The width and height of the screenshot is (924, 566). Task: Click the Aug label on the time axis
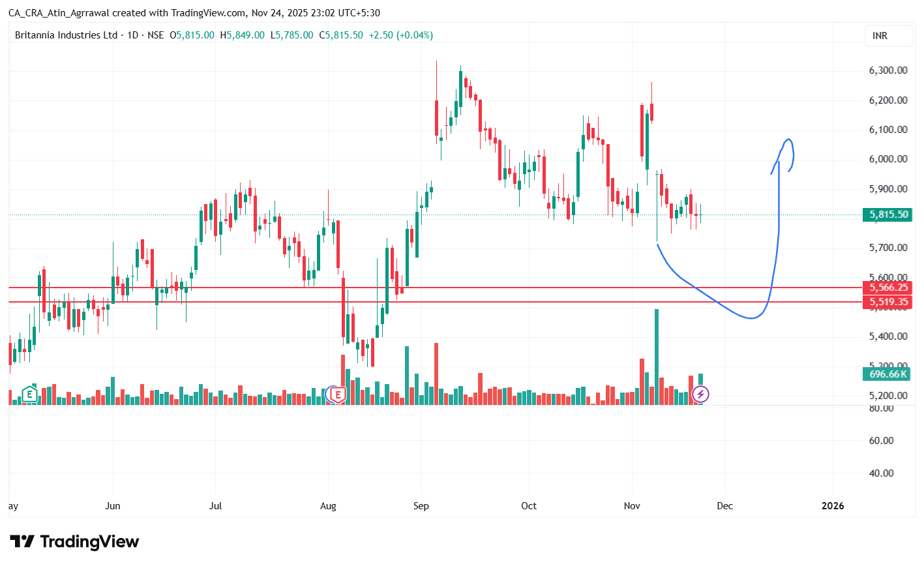tap(328, 506)
